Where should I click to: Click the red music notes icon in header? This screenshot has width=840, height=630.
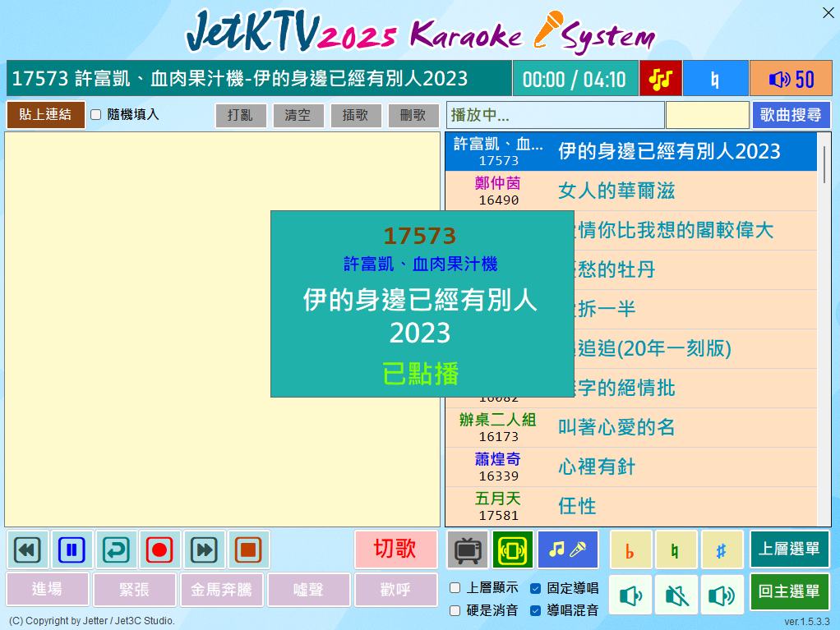tap(661, 79)
